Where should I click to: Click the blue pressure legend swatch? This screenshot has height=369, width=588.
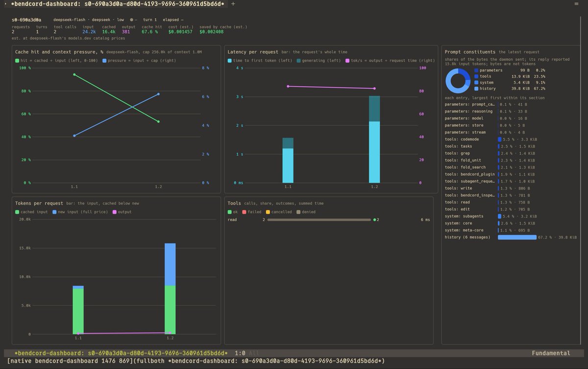[104, 60]
